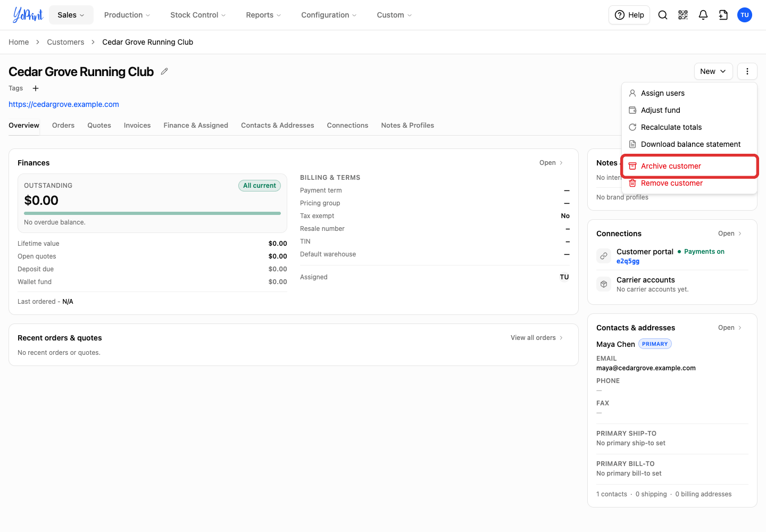Viewport: 766px width, 532px height.
Task: Select Recalculate totals
Action: point(689,127)
